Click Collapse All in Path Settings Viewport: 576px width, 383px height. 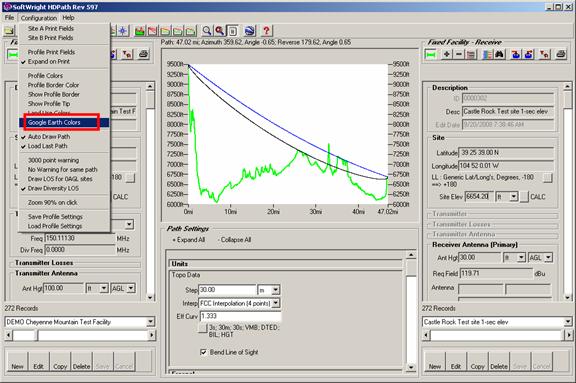(x=234, y=240)
